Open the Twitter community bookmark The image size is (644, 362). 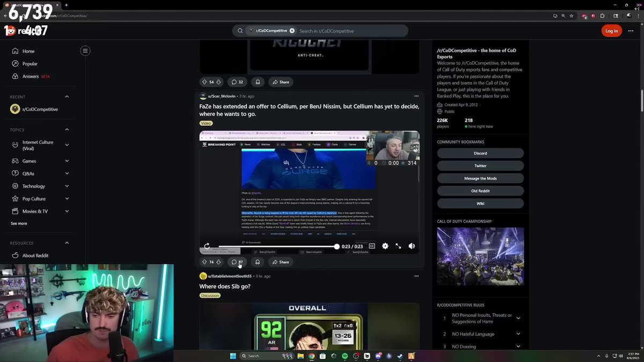pos(480,166)
